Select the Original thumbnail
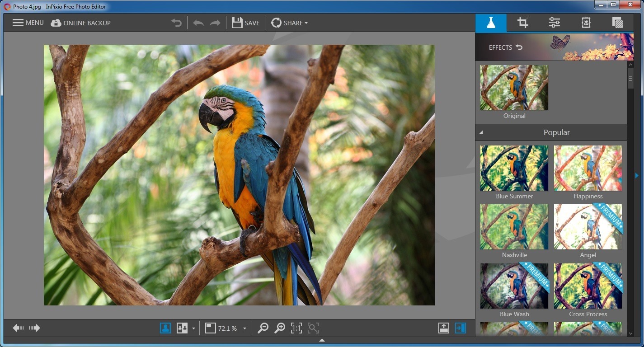 tap(514, 88)
